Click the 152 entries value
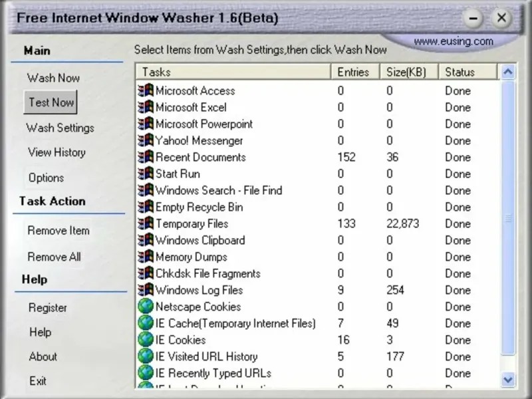 [x=346, y=157]
